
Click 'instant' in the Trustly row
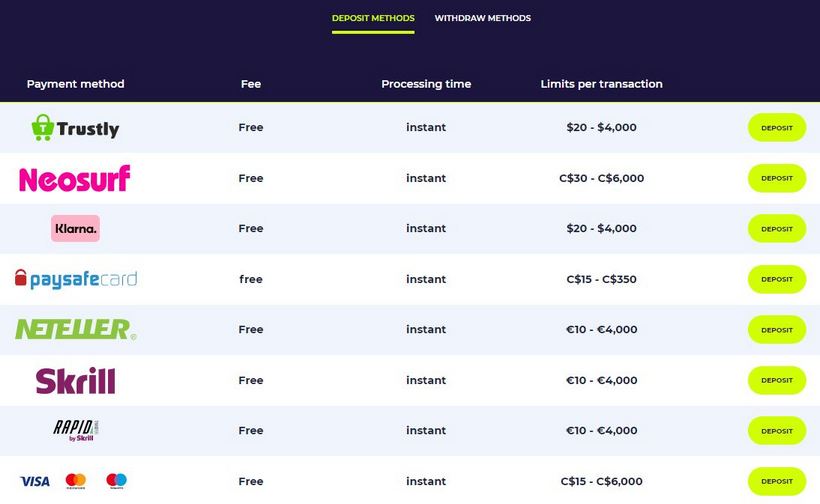(426, 127)
